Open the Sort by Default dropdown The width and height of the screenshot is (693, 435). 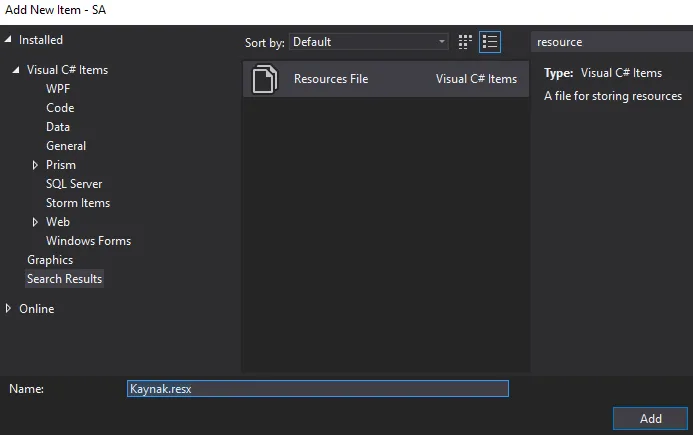pos(369,42)
